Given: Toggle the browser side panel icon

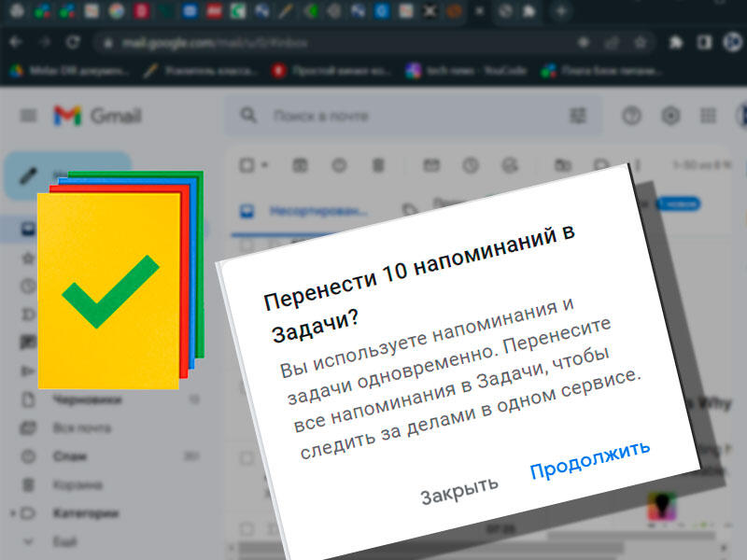Looking at the screenshot, I should click(x=704, y=42).
